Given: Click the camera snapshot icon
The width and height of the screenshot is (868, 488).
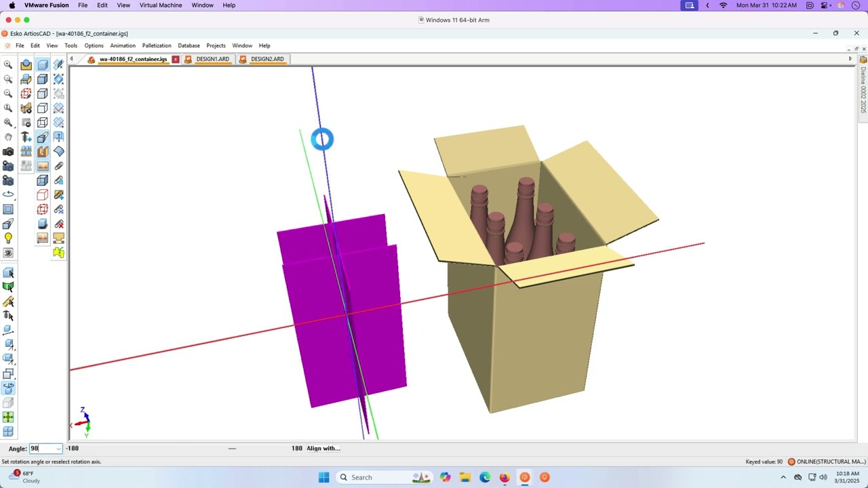Looking at the screenshot, I should click(x=8, y=151).
